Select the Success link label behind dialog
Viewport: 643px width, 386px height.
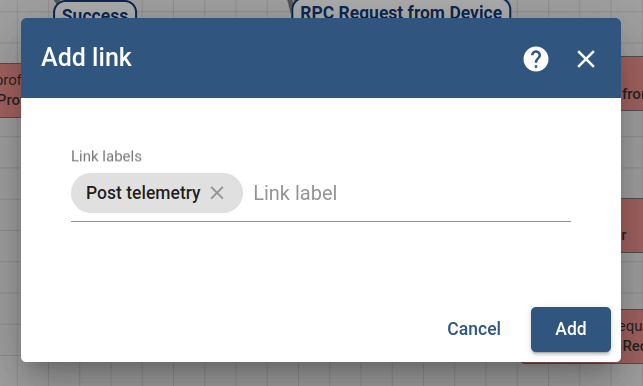(95, 10)
